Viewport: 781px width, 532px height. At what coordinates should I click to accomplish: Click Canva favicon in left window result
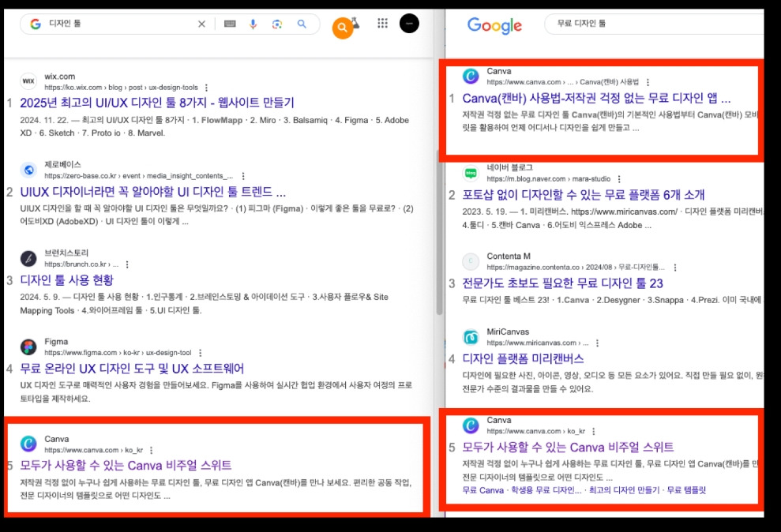(28, 444)
